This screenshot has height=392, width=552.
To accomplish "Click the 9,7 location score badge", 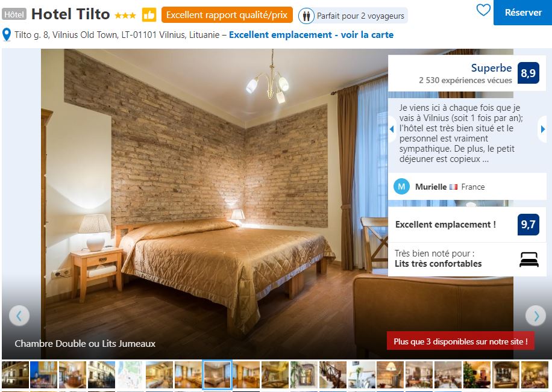I will (528, 225).
